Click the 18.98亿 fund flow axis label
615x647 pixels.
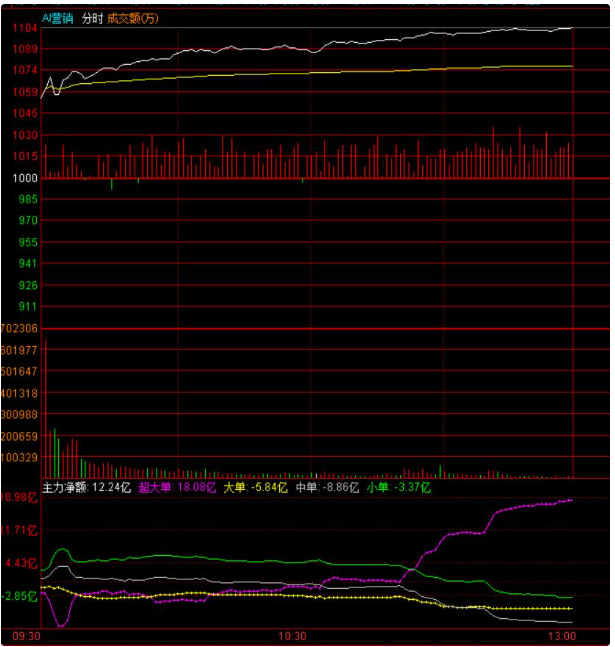click(x=20, y=497)
